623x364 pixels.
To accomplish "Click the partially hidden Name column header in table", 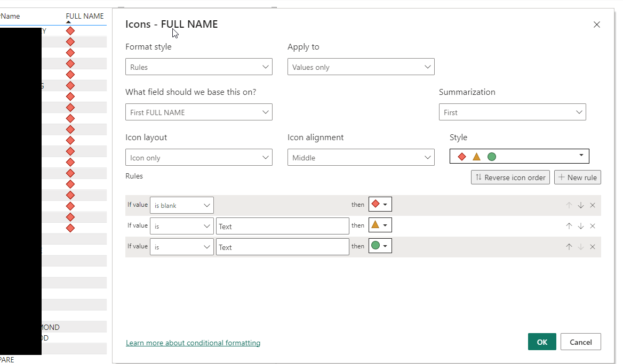I will (x=10, y=16).
